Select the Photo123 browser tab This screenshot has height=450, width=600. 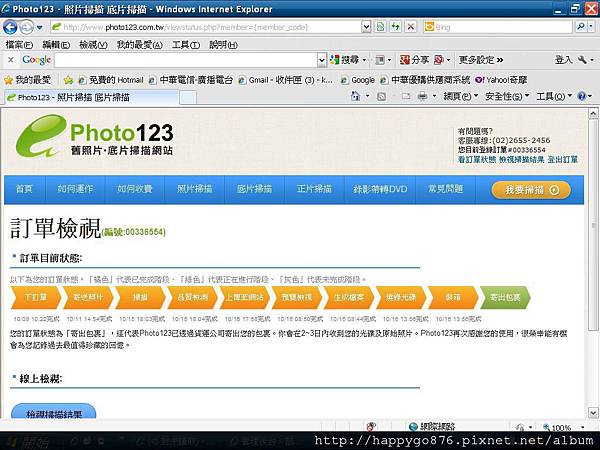91,98
